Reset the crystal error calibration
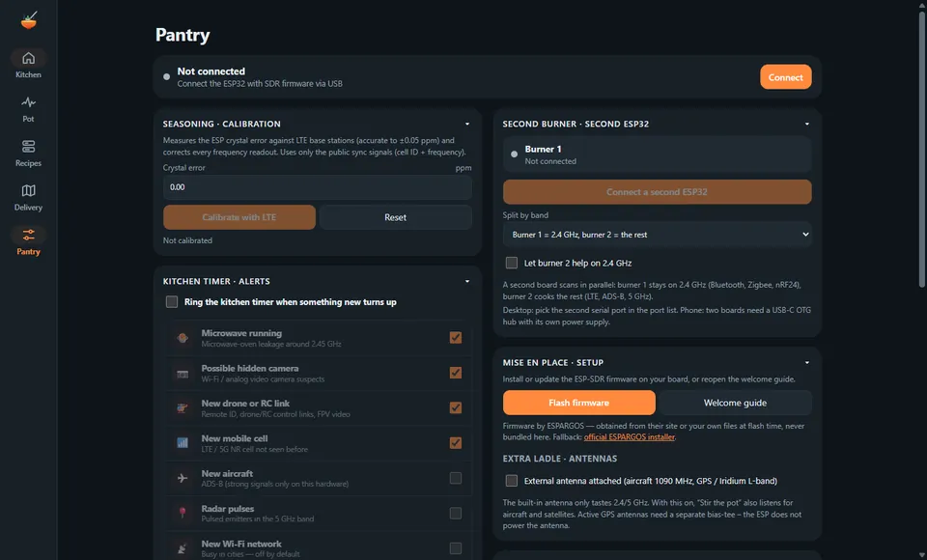Screen dimensions: 927x560 pos(396,217)
